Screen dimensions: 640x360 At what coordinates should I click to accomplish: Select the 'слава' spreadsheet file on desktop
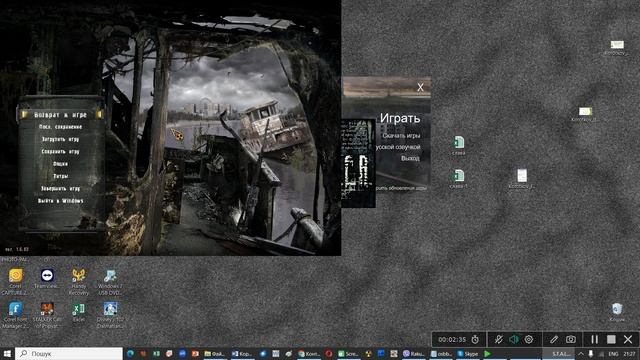click(x=459, y=145)
